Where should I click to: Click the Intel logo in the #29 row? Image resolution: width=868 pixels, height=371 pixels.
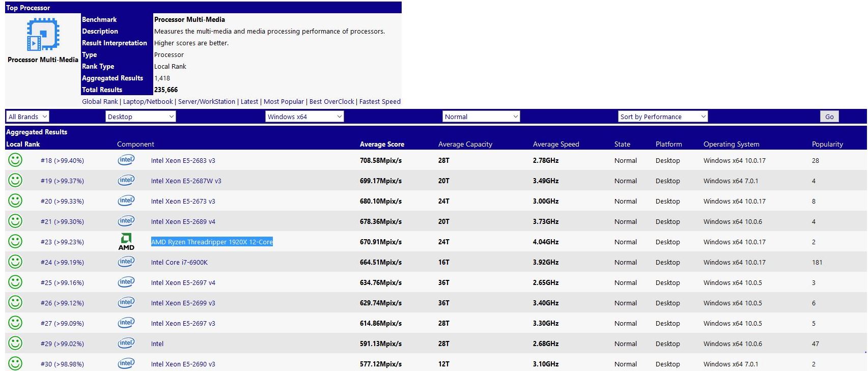coord(126,343)
